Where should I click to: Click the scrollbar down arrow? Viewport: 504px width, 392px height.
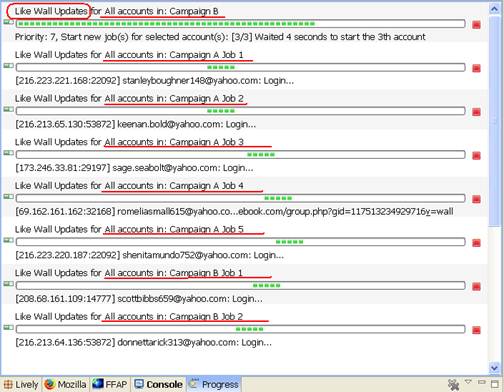pos(494,368)
